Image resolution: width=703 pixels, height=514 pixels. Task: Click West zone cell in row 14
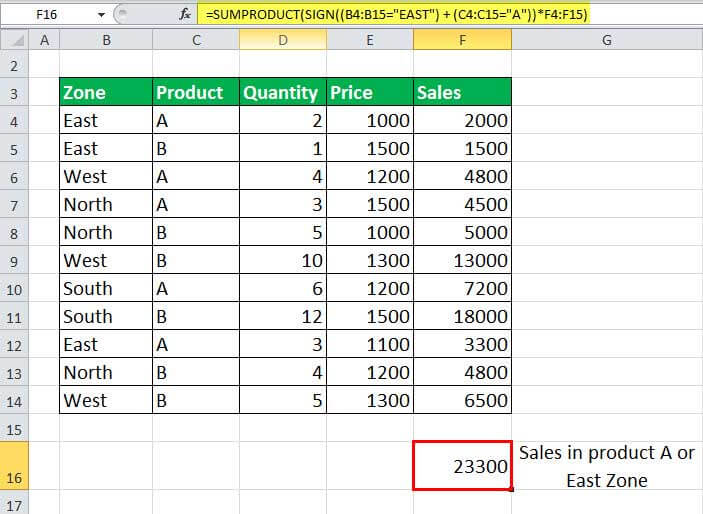click(106, 400)
